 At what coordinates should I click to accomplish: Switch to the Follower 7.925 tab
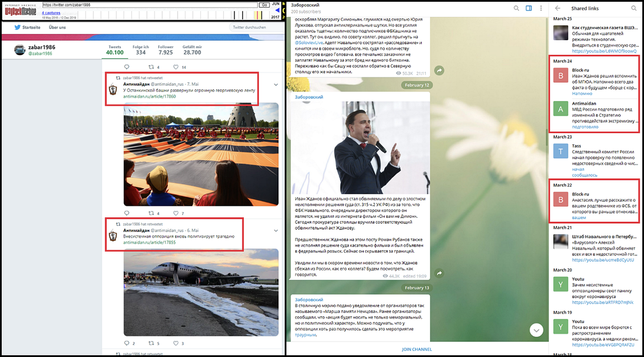point(166,50)
